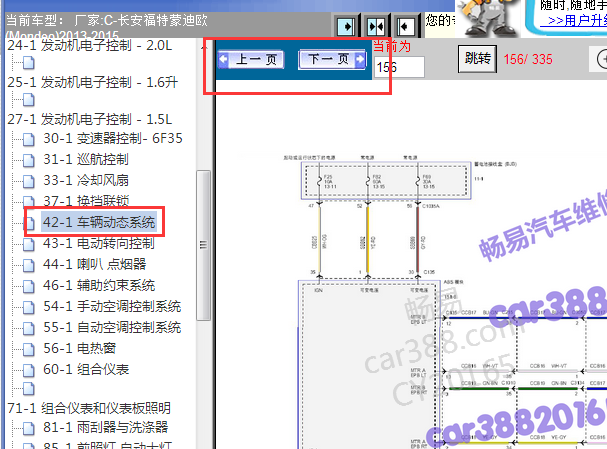Open 33-1 冷却风扇 entry
This screenshot has height=449, width=607.
86,180
